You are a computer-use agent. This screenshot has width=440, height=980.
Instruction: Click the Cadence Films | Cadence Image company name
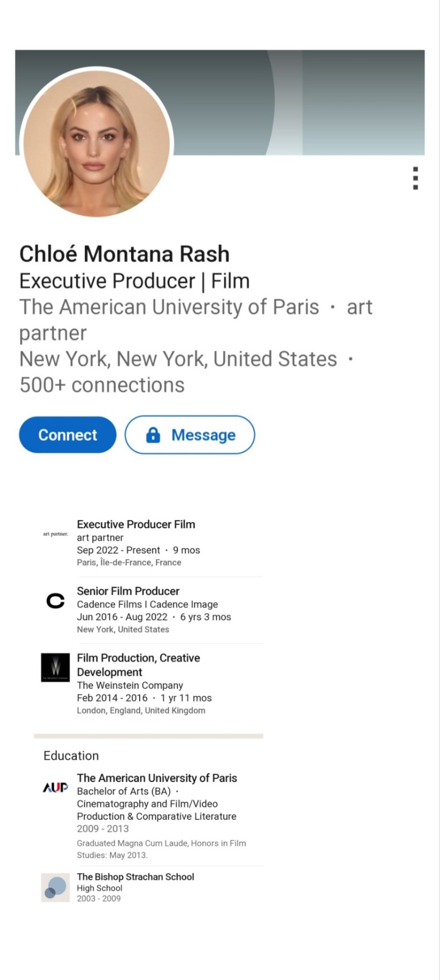(147, 604)
